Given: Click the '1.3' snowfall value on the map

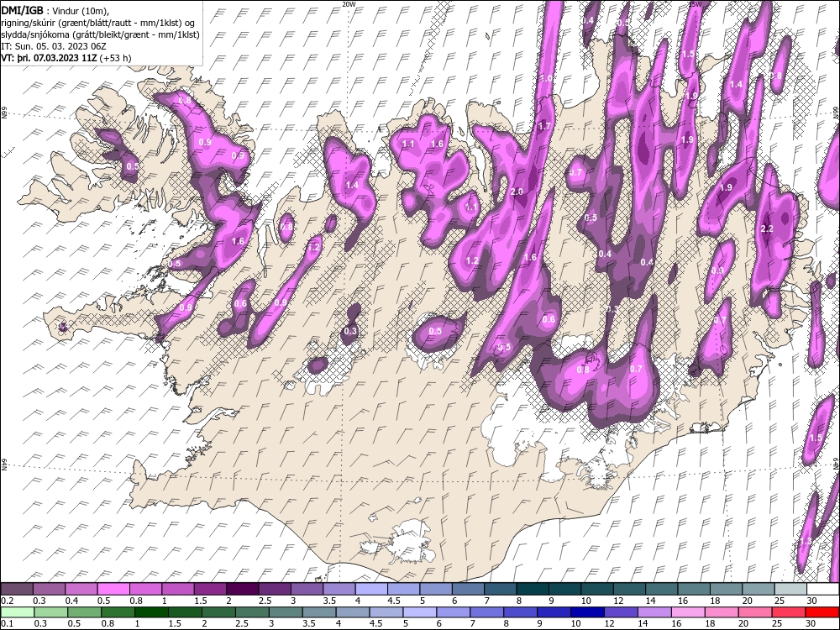Looking at the screenshot, I should (x=806, y=542).
